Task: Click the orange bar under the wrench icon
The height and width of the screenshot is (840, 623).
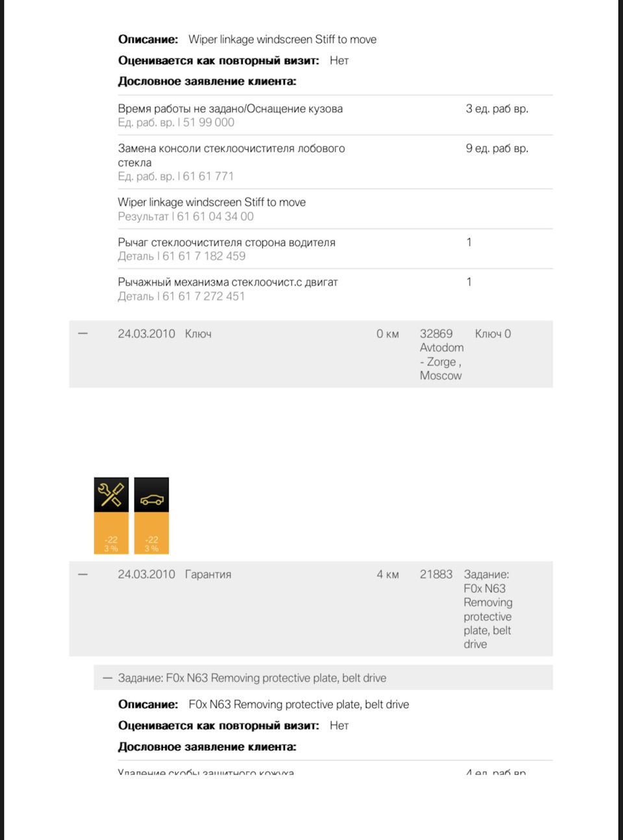Action: [x=111, y=534]
